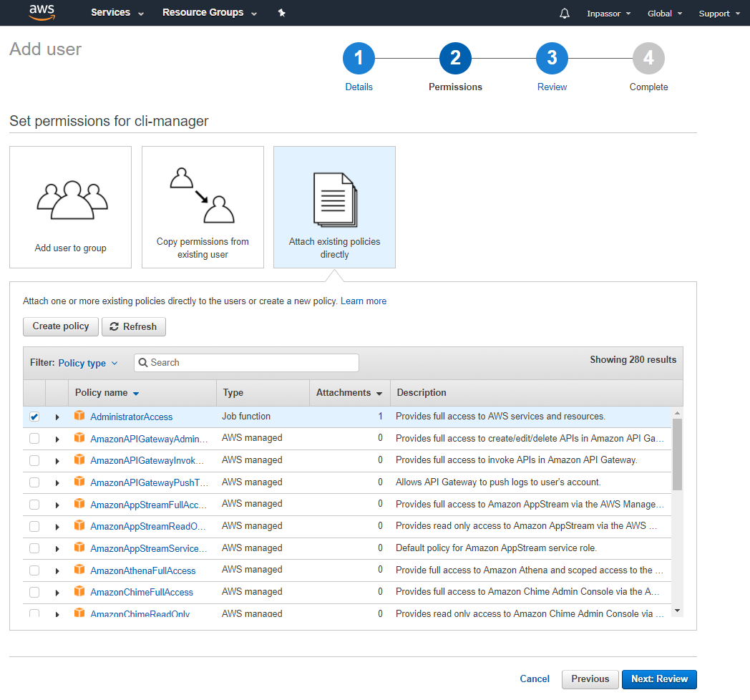The image size is (750, 700).
Task: Go to step 1 Details circle
Action: [359, 59]
